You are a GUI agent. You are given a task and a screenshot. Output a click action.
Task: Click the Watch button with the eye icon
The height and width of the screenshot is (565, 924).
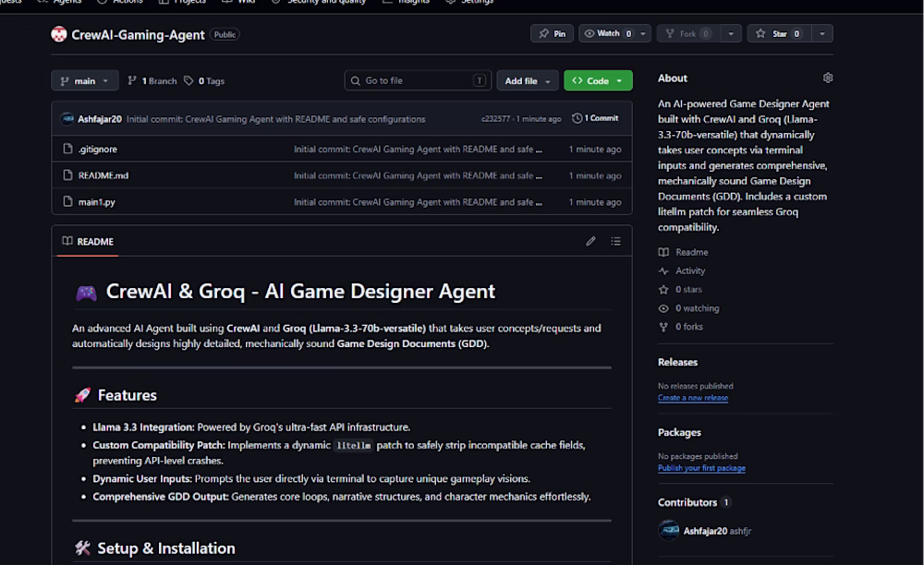[x=608, y=33]
